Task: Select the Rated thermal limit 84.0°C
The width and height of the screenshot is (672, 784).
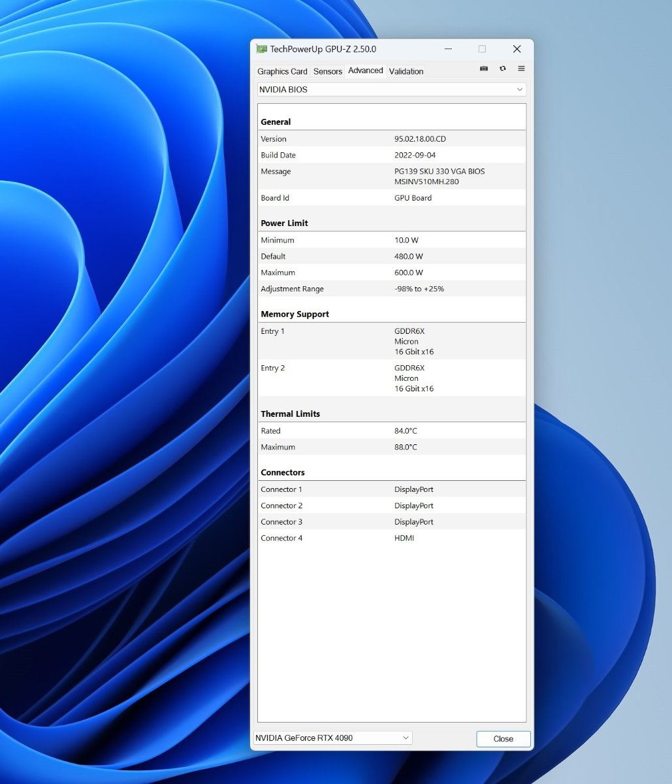Action: click(406, 431)
